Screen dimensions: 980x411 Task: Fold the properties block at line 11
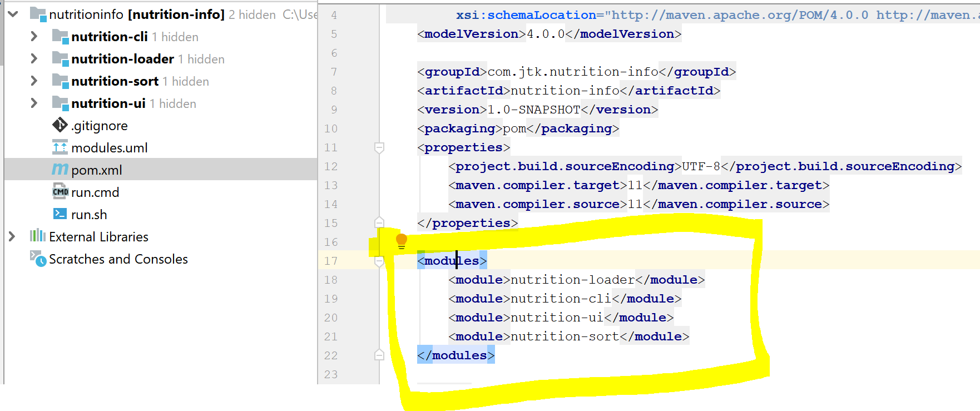(379, 147)
